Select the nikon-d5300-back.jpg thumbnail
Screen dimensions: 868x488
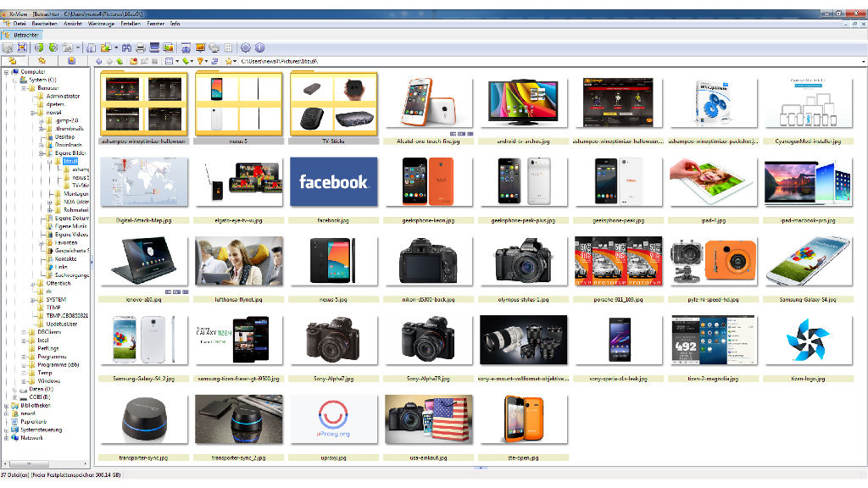click(x=428, y=261)
